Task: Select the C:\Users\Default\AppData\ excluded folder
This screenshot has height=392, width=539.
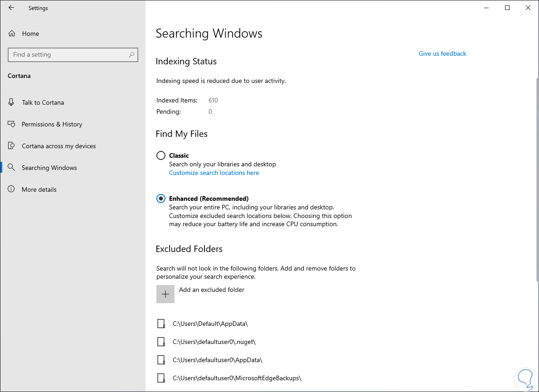Action: coord(210,324)
